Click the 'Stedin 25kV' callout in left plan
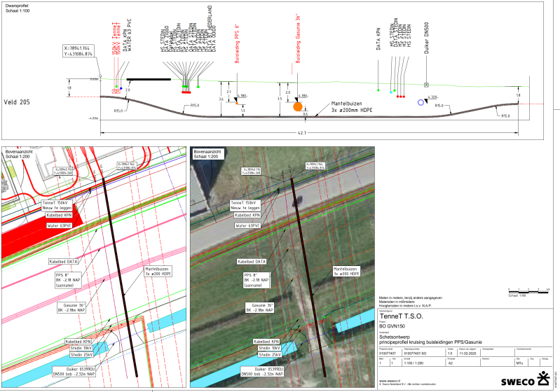Image resolution: width=560 pixels, height=392 pixels. click(x=82, y=354)
